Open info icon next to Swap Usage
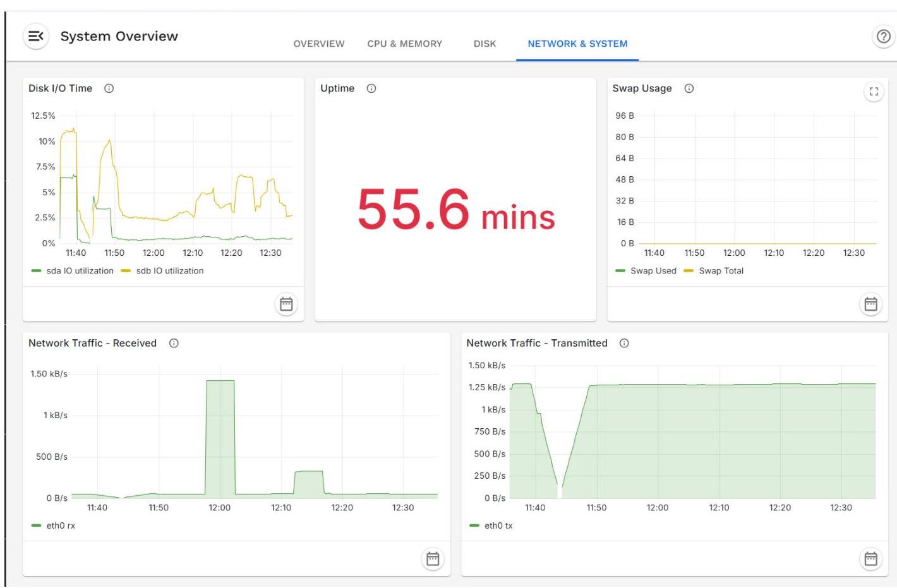897x588 pixels. 689,88
